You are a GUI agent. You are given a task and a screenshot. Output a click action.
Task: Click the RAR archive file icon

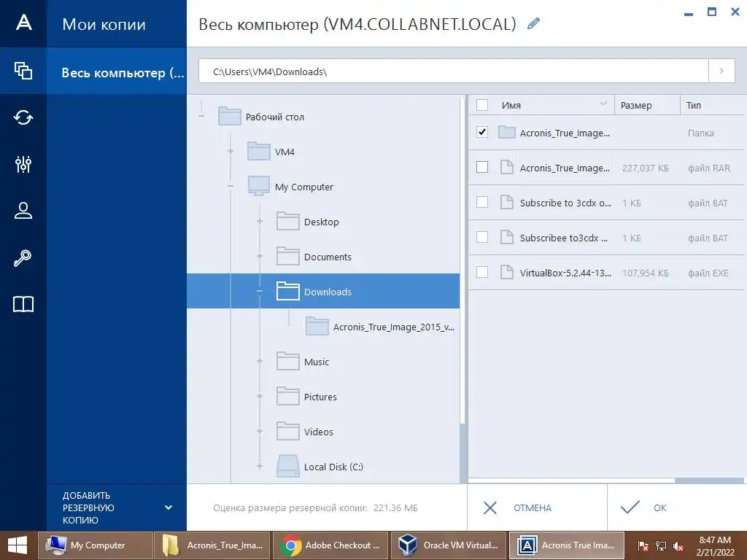(x=506, y=167)
